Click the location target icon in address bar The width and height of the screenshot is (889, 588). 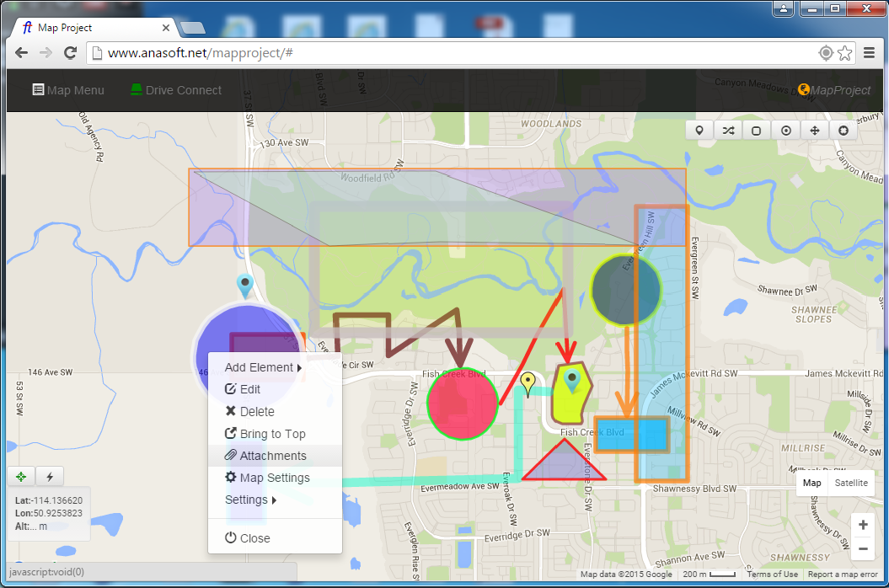pyautogui.click(x=826, y=53)
